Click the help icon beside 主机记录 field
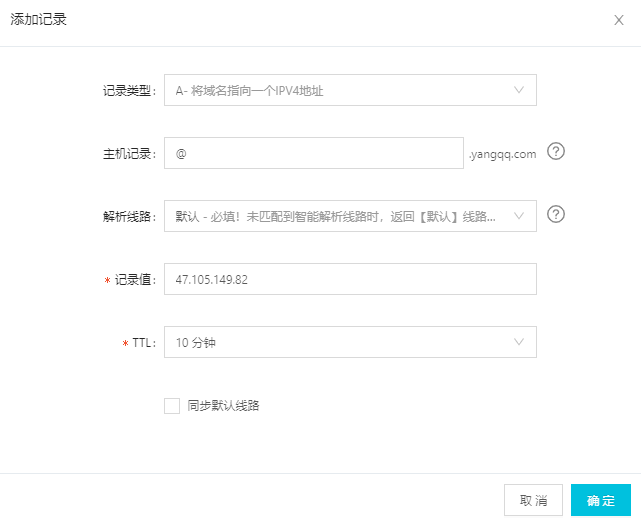This screenshot has height=525, width=641. click(557, 152)
